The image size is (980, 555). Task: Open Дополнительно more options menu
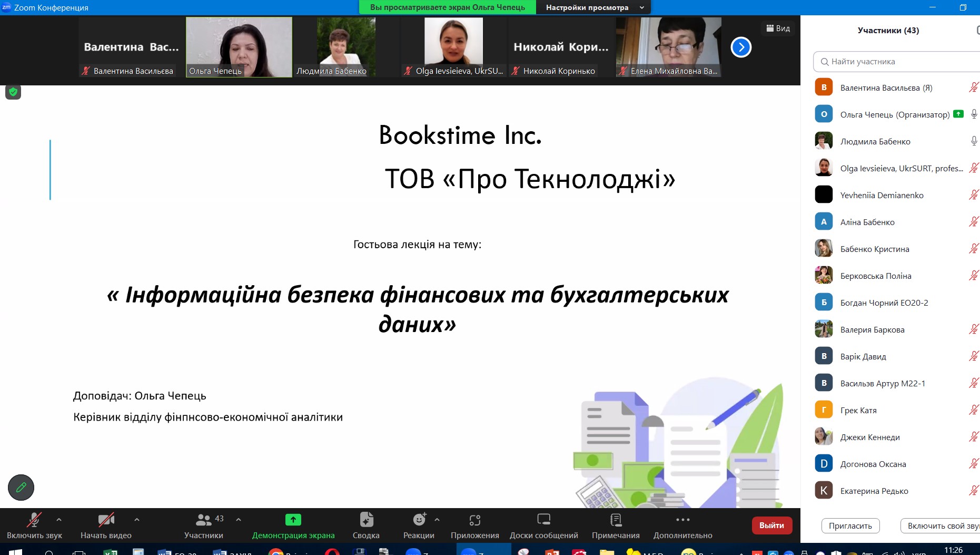[682, 525]
